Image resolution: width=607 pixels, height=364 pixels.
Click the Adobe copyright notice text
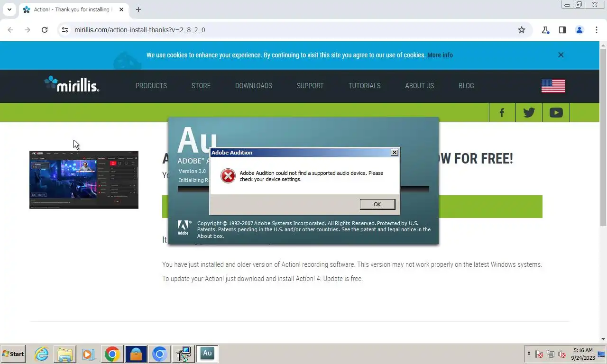(x=313, y=229)
